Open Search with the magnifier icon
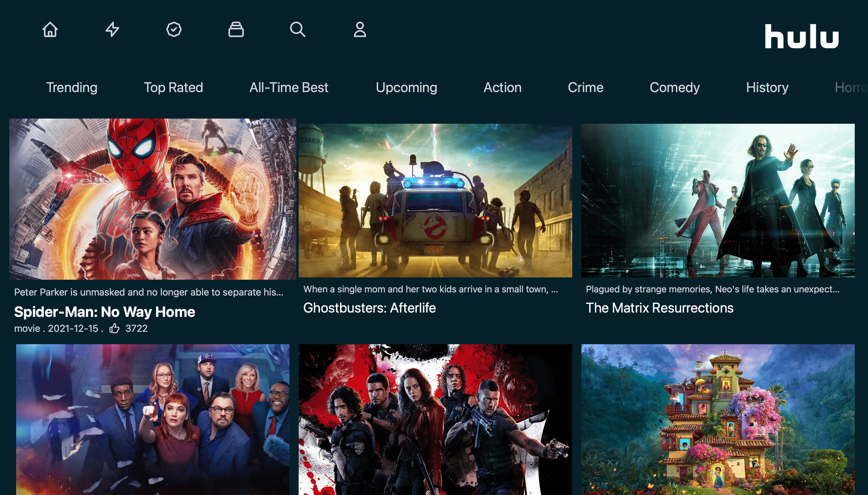Viewport: 868px width, 495px height. pyautogui.click(x=297, y=29)
